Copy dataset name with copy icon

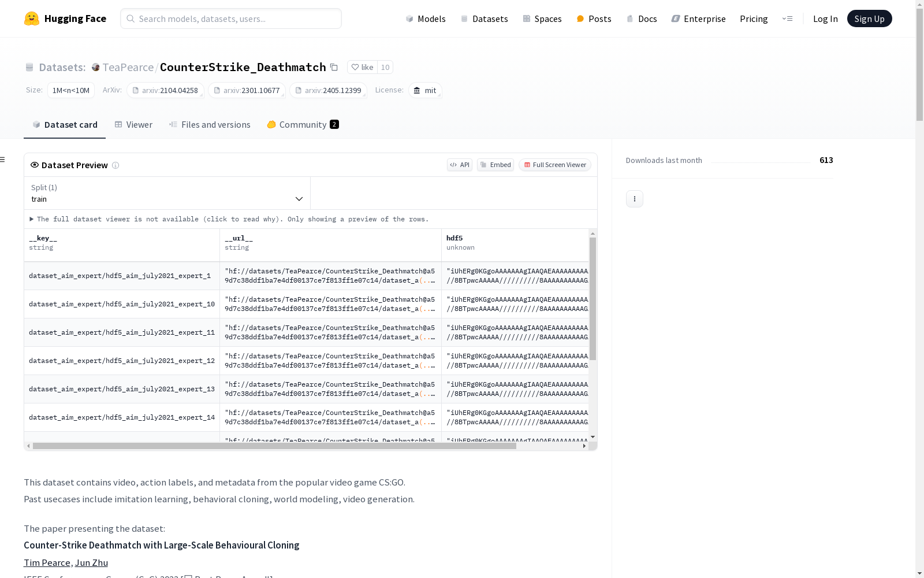point(334,67)
